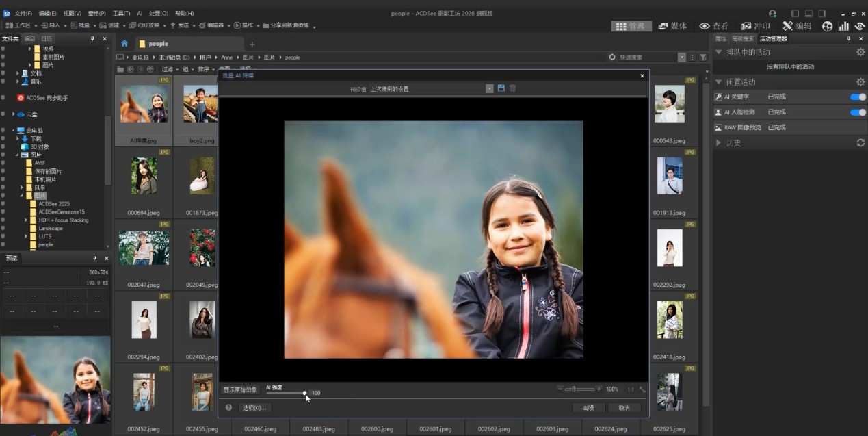Click the AI 强度 slider handle
This screenshot has height=436, width=868.
(305, 393)
